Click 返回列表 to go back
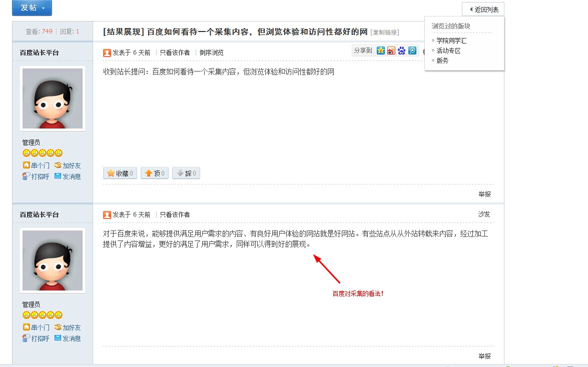Image resolution: width=588 pixels, height=367 pixels. (x=483, y=9)
